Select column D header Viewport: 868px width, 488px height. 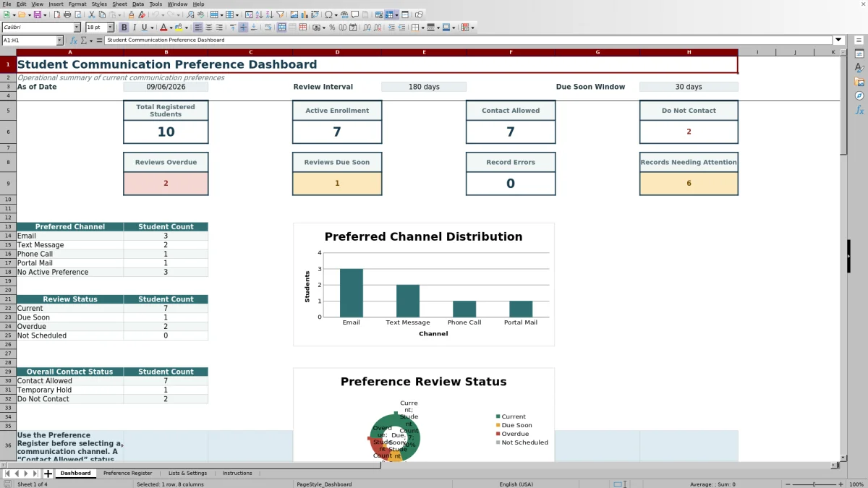[337, 52]
